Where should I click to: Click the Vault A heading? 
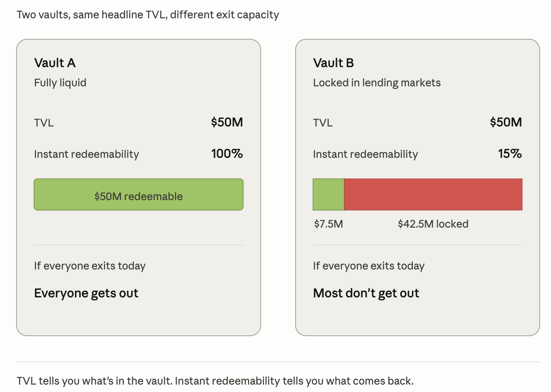[x=55, y=63]
